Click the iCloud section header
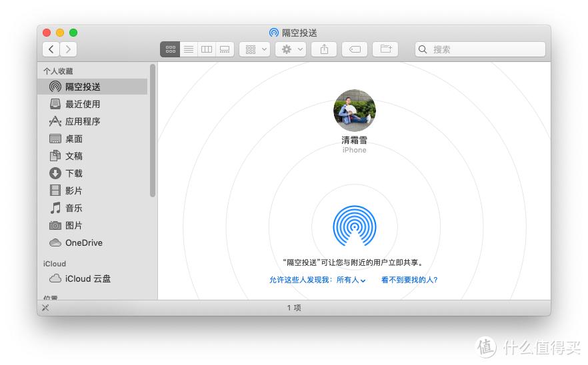588x365 pixels. point(55,264)
